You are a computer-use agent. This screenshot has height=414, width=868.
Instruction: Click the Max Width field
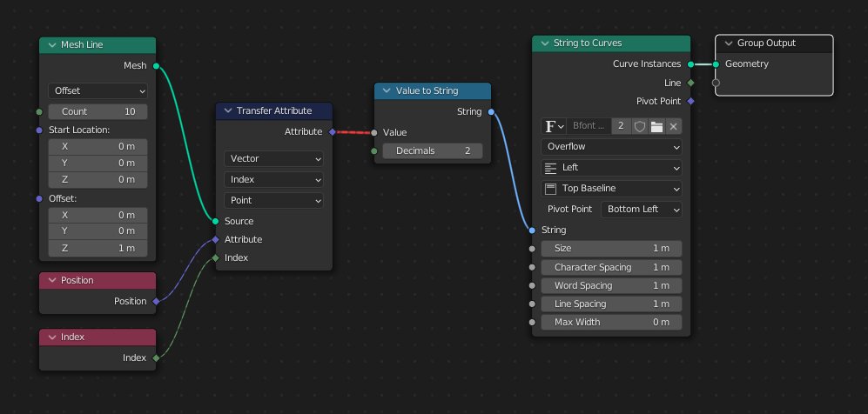pos(611,323)
